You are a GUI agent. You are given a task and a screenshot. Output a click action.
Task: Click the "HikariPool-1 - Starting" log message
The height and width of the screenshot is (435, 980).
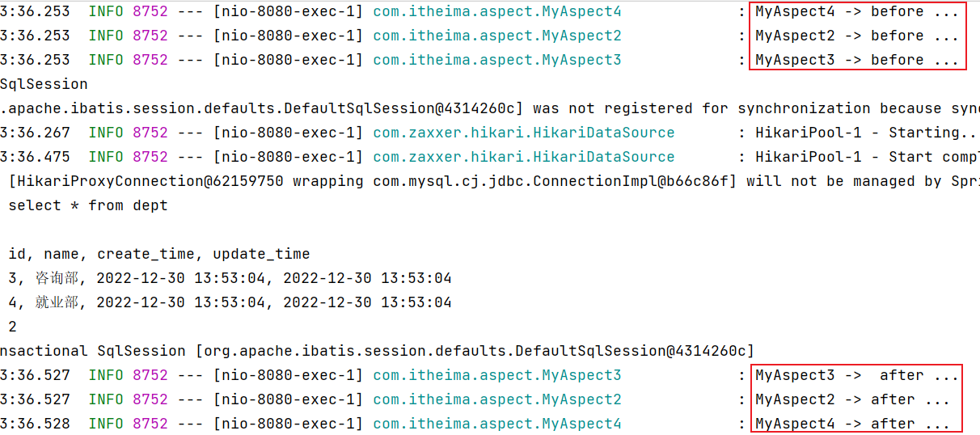click(x=865, y=133)
